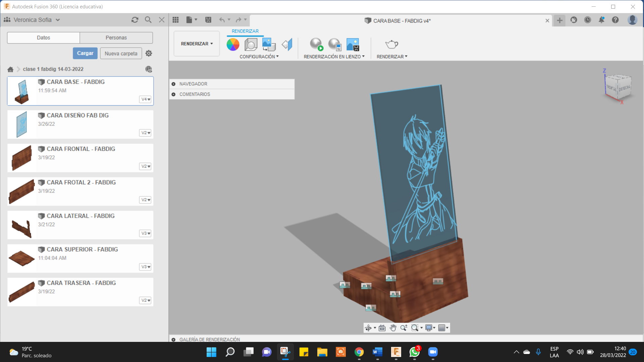Open the CARA LATERAL - FABDIG thumbnail
The width and height of the screenshot is (644, 362).
click(22, 225)
